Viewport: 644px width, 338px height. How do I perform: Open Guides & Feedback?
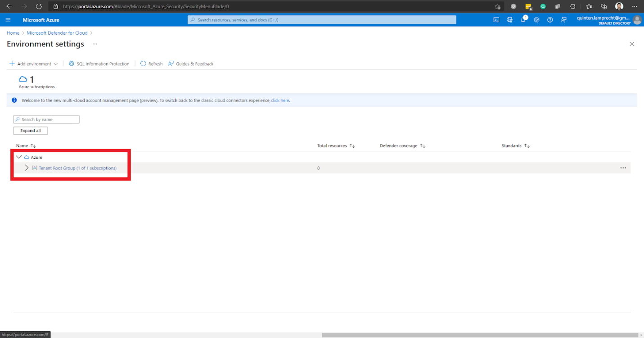pos(191,64)
